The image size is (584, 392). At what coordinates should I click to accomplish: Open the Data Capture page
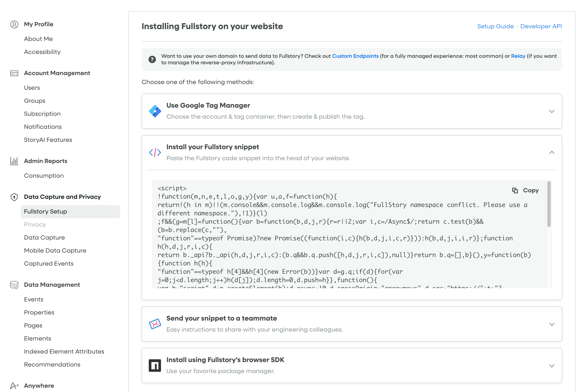(x=45, y=238)
